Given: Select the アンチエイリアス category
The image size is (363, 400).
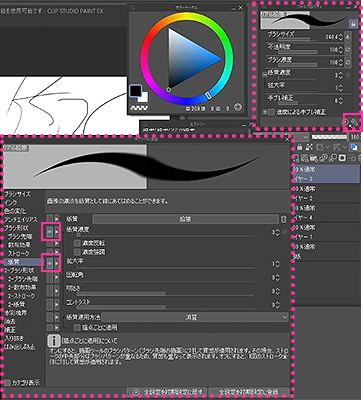Looking at the screenshot, I should (20, 220).
